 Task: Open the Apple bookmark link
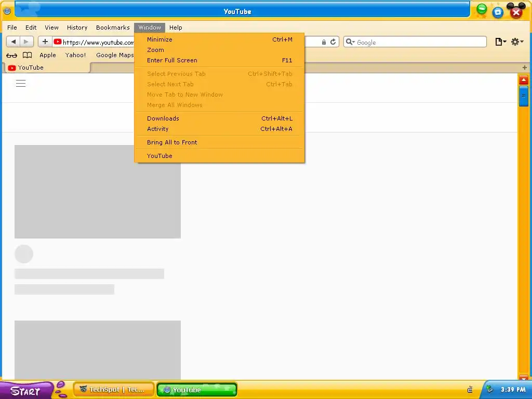click(47, 55)
